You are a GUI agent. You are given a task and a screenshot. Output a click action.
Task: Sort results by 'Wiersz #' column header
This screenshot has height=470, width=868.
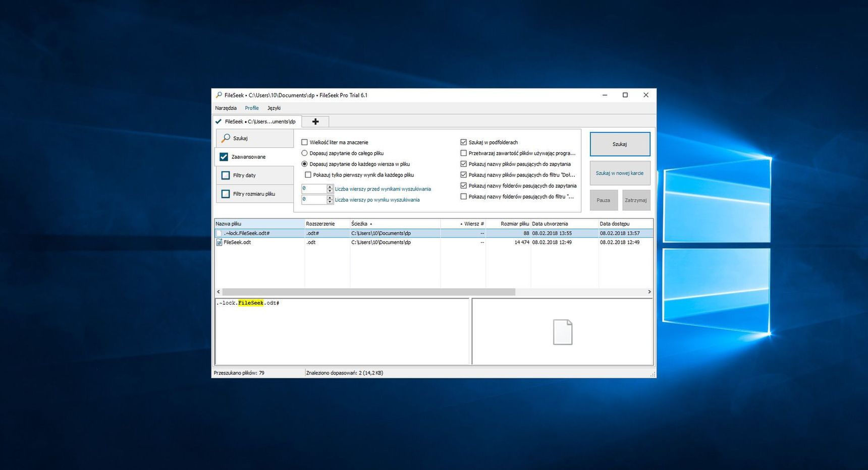[x=463, y=224]
